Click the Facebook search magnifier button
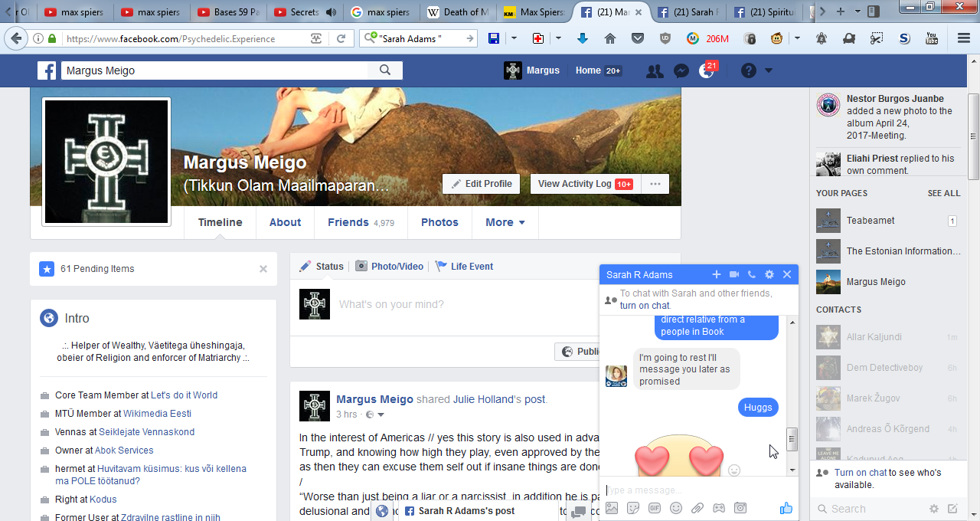Screen dimensions: 980x521 tap(385, 70)
